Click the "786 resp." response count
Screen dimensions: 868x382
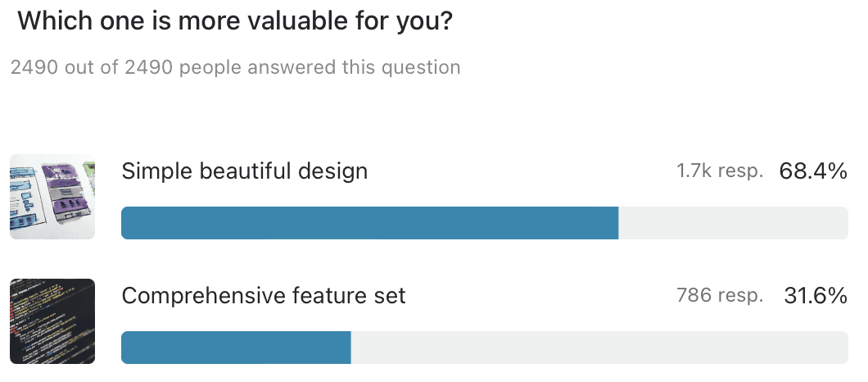720,295
